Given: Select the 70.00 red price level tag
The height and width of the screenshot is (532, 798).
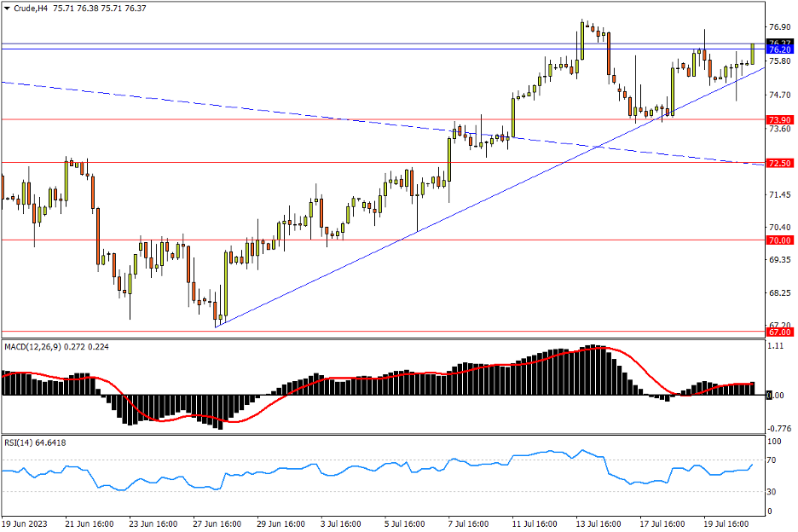Looking at the screenshot, I should pos(780,240).
